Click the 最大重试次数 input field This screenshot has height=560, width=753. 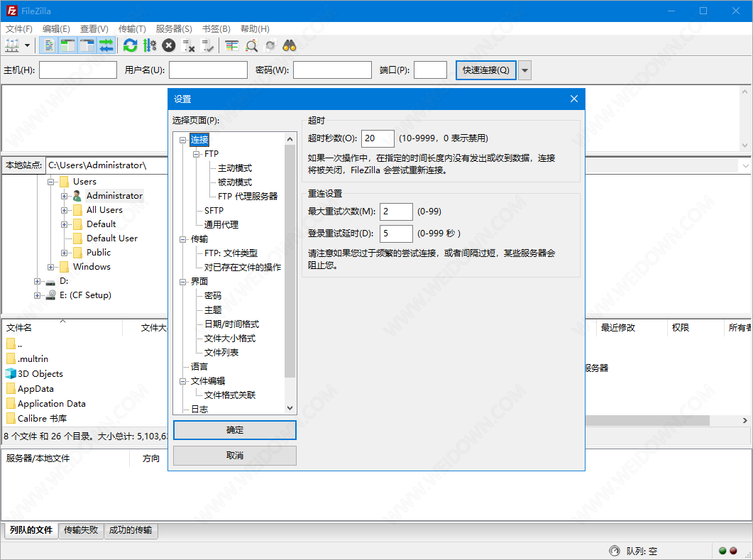point(396,212)
